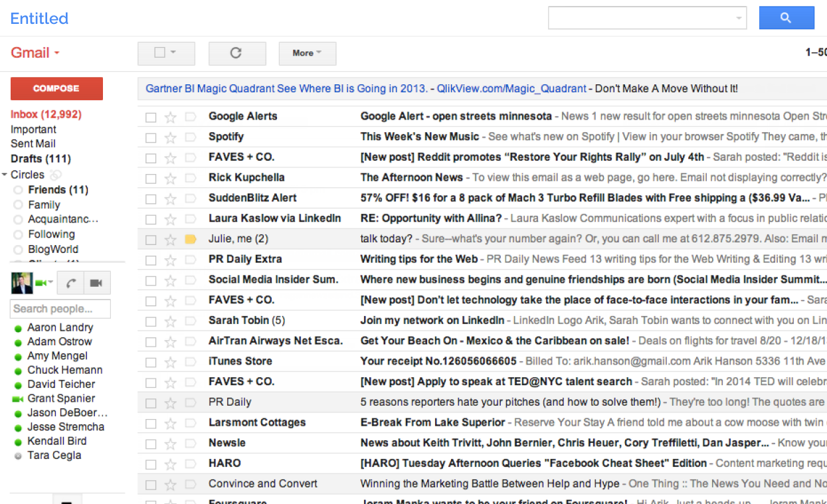827x504 pixels.
Task: Go to Sent Mail
Action: point(33,143)
